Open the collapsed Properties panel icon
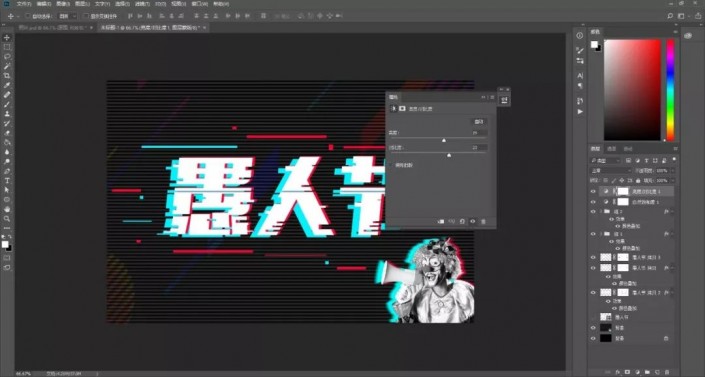The image size is (705, 377). (x=504, y=100)
